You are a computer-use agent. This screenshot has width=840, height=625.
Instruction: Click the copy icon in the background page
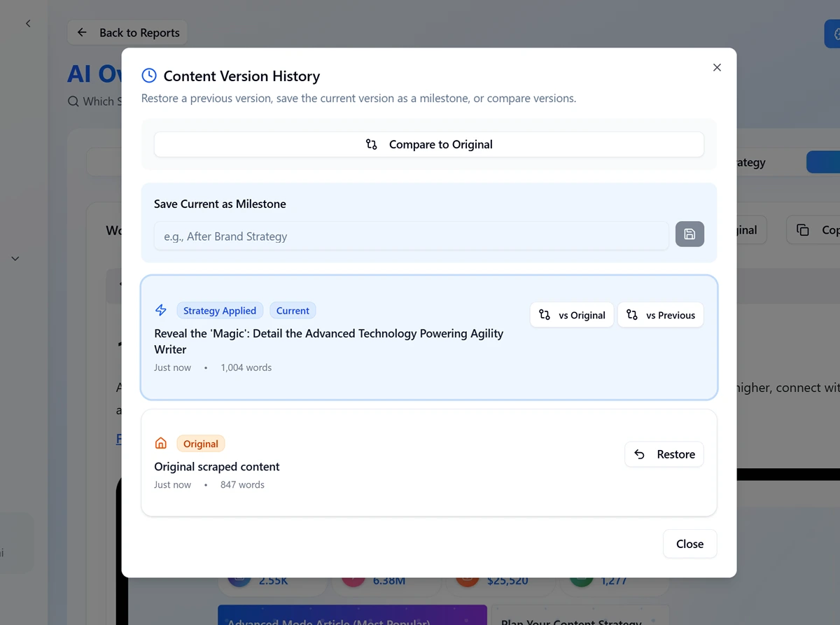pyautogui.click(x=803, y=230)
